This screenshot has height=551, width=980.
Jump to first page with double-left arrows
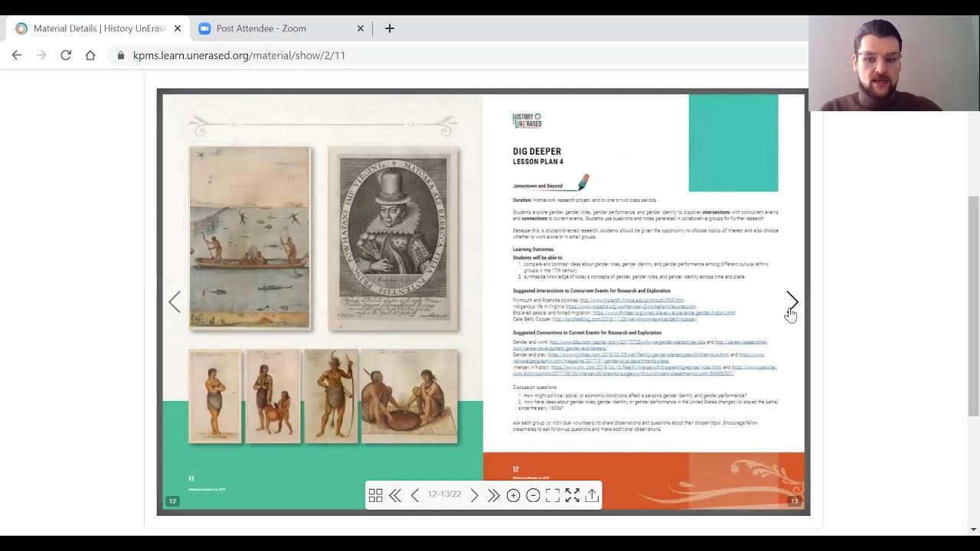[x=395, y=496]
